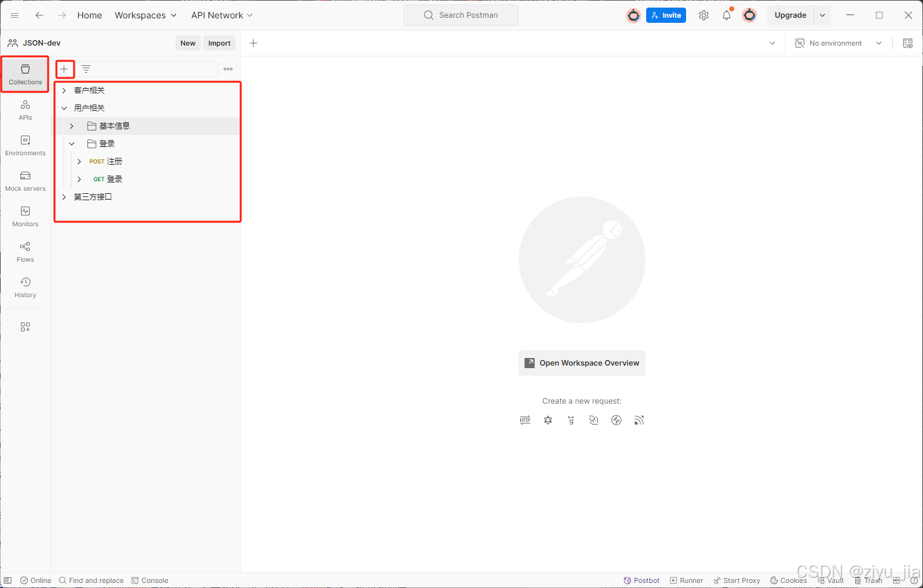Open Runner in status bar

tap(686, 580)
